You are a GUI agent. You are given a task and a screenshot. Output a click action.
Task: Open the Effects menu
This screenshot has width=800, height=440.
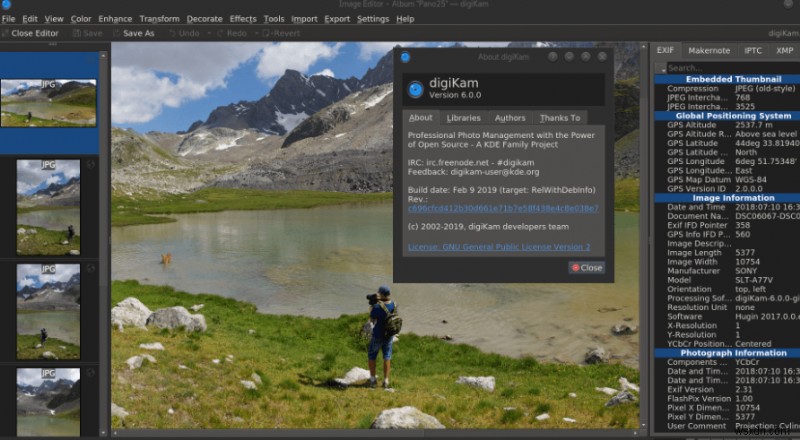[243, 19]
